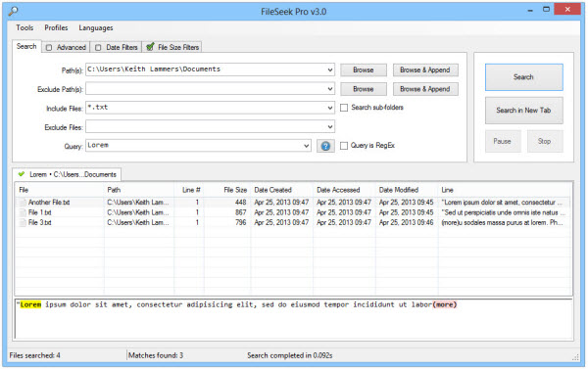Click the file icon next to File 3.txt

coord(23,222)
